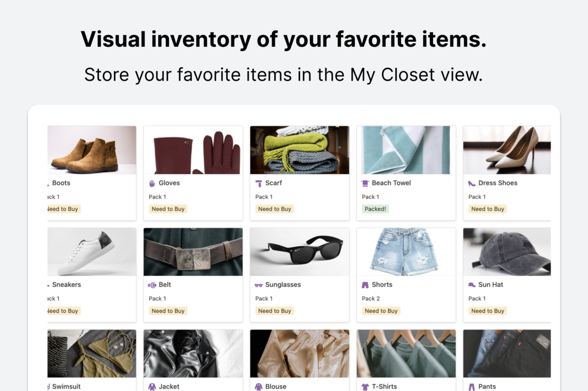588x391 pixels.
Task: Click the purple gloves icon beside Gloves
Action: pyautogui.click(x=152, y=184)
